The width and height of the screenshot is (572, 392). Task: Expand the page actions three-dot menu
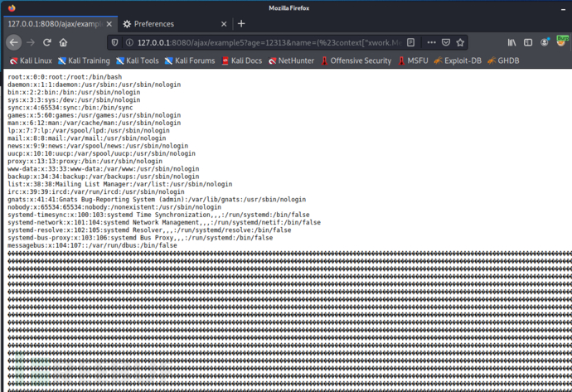(x=431, y=42)
